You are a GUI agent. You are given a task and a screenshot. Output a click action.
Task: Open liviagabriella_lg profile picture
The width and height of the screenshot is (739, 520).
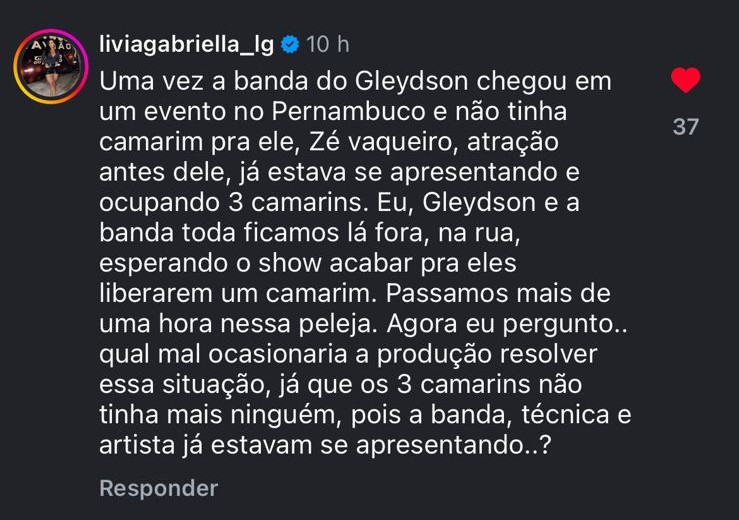tap(49, 64)
